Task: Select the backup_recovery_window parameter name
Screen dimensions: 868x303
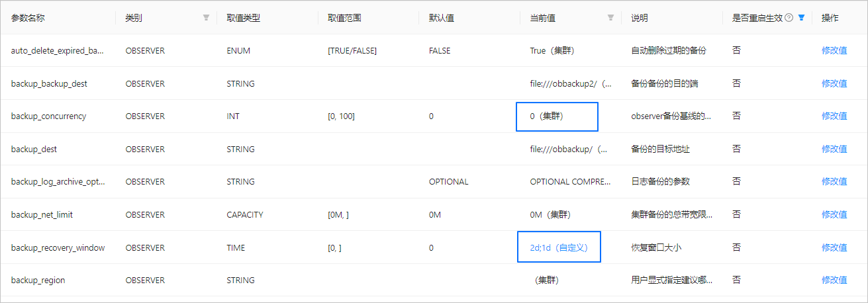Action: pyautogui.click(x=58, y=247)
